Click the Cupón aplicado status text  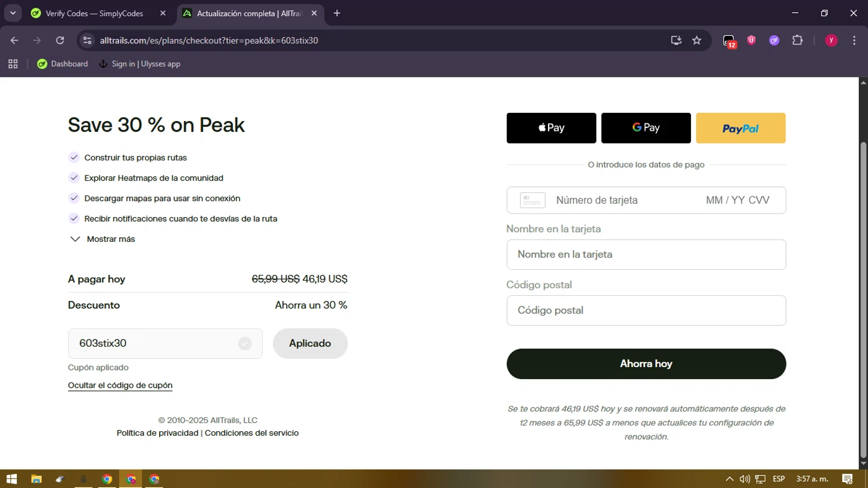click(98, 368)
